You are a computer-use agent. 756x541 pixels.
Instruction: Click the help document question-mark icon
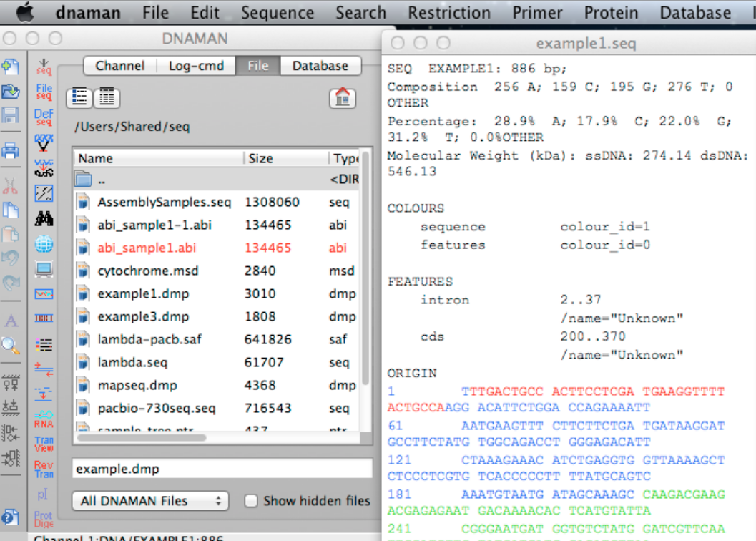[10, 517]
